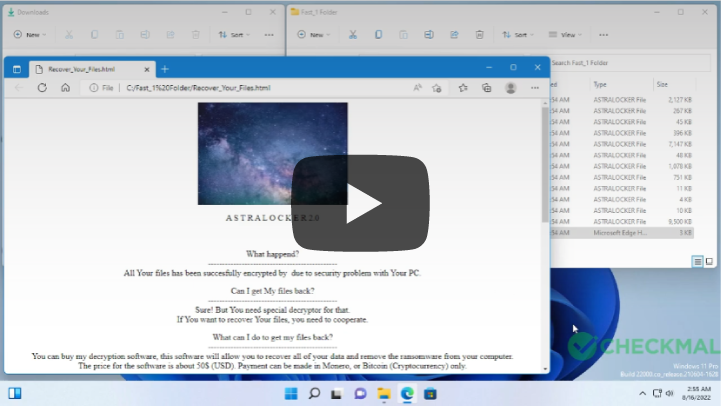Click the Search Fast_1 Folder box

pos(630,63)
